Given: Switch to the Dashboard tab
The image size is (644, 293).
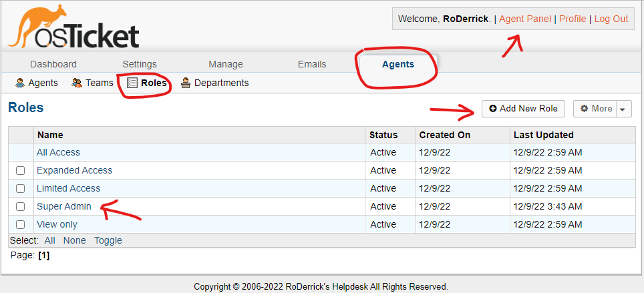Looking at the screenshot, I should (53, 65).
